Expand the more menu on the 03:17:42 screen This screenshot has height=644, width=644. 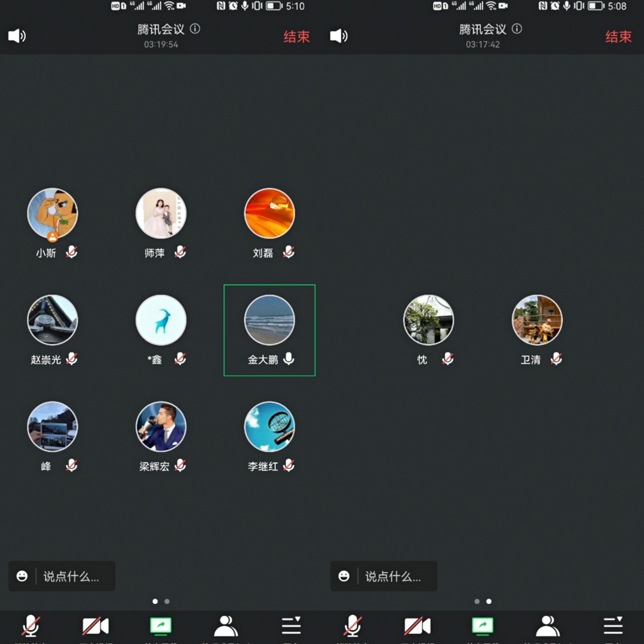tap(613, 626)
